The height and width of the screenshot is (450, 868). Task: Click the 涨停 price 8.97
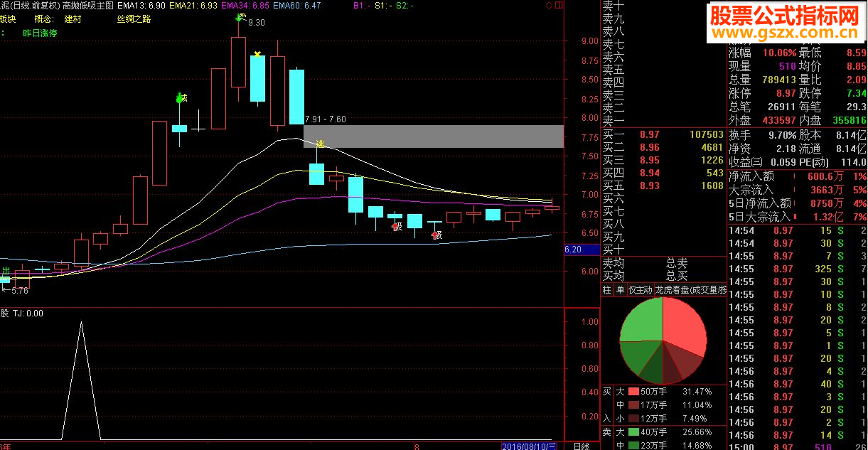point(786,93)
